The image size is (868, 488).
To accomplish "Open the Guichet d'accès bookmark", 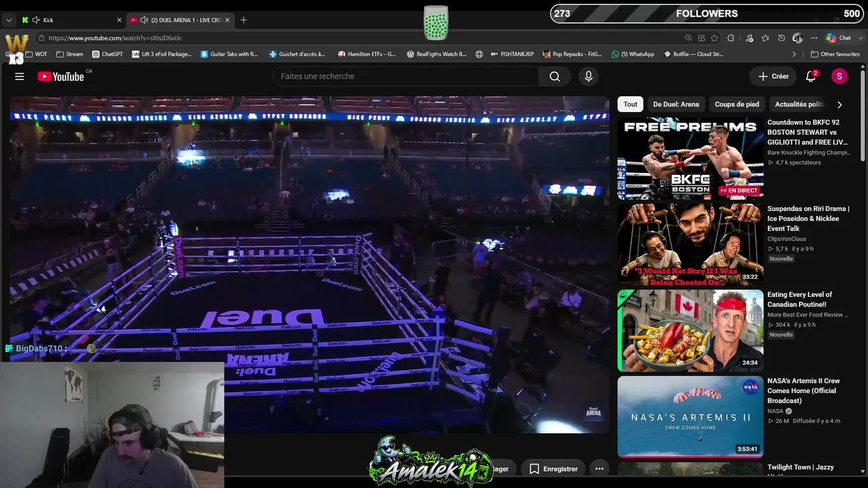I will click(297, 54).
